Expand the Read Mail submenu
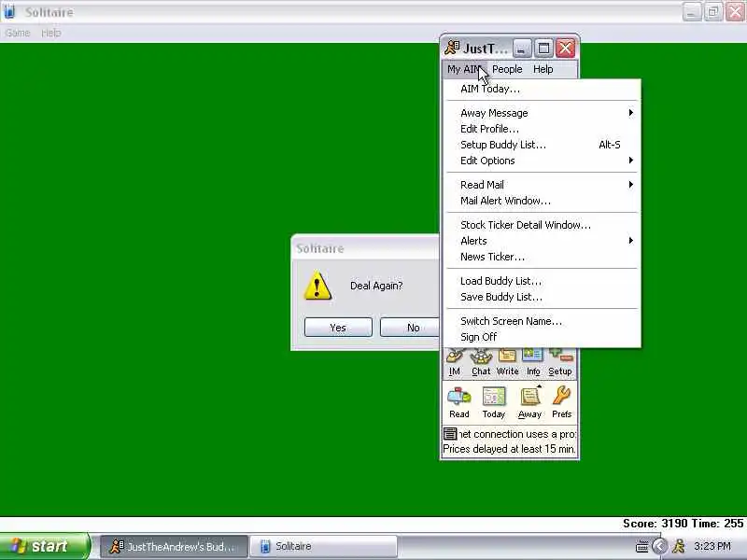747x560 pixels. click(x=543, y=185)
